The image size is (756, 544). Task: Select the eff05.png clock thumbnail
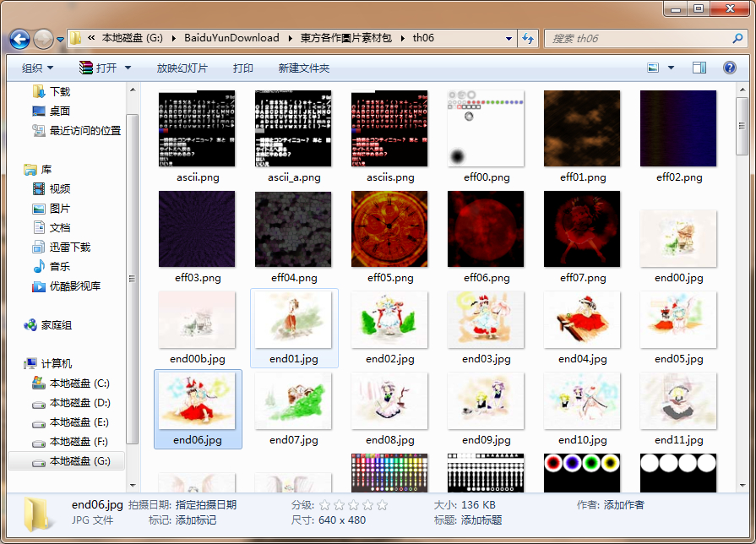[390, 229]
